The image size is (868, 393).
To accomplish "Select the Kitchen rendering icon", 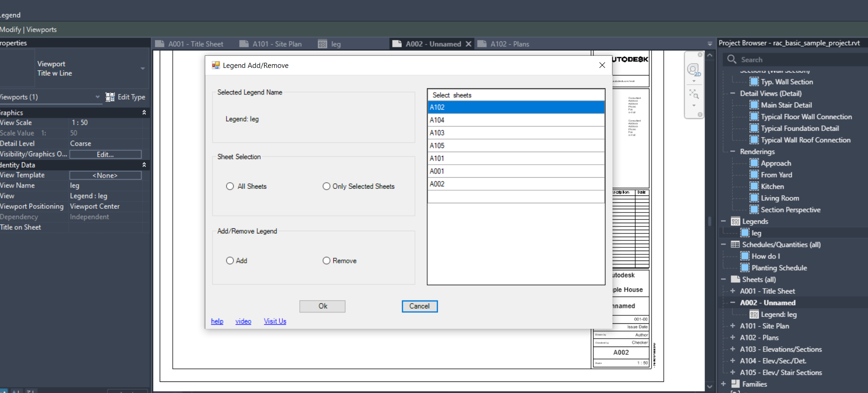I will pyautogui.click(x=754, y=187).
